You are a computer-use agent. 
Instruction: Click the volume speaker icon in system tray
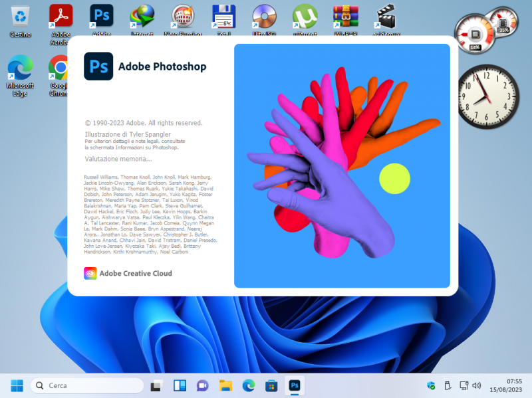click(x=476, y=385)
